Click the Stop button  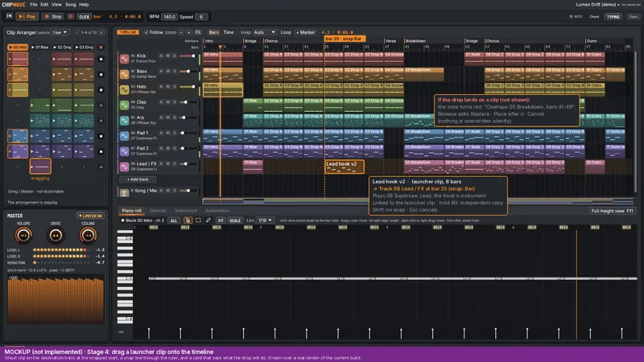[53, 17]
